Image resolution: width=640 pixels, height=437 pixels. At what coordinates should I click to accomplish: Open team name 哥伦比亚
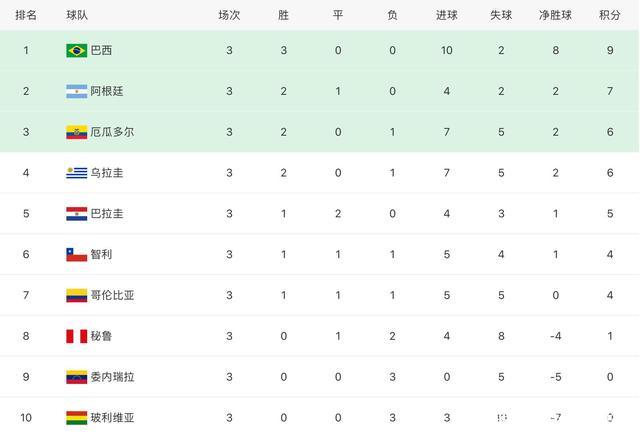pos(112,295)
